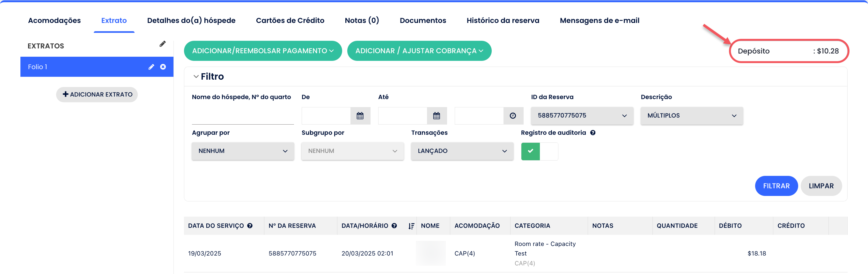This screenshot has width=868, height=274.
Task: Open the De date calendar picker
Action: [360, 116]
